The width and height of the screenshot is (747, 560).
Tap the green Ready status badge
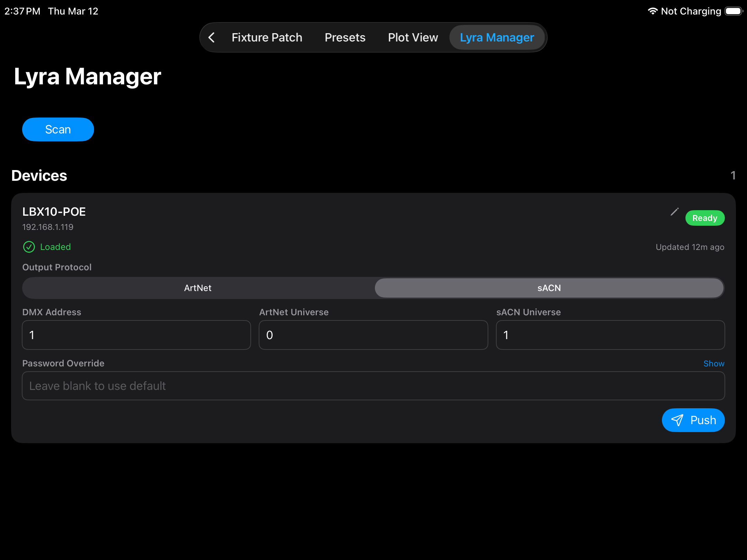(705, 218)
